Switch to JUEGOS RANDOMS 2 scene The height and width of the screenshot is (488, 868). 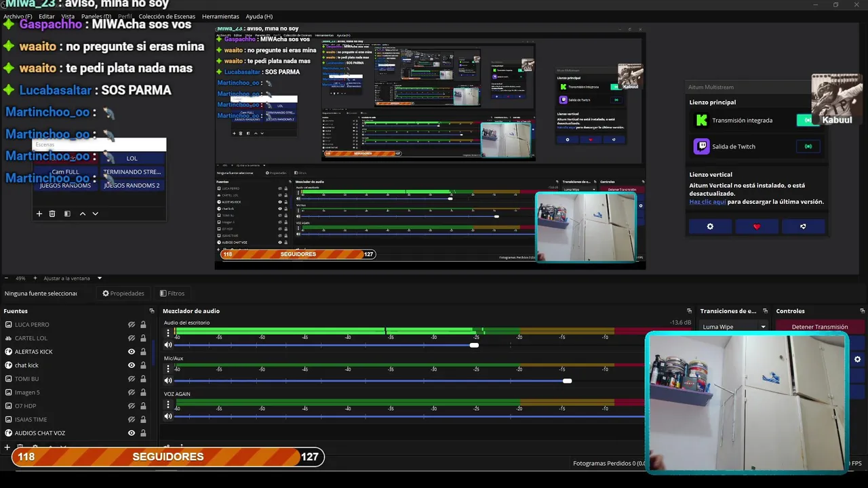point(132,186)
